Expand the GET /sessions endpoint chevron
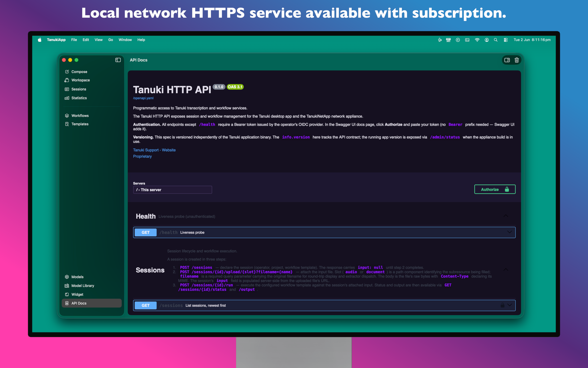This screenshot has height=368, width=588. pos(510,305)
